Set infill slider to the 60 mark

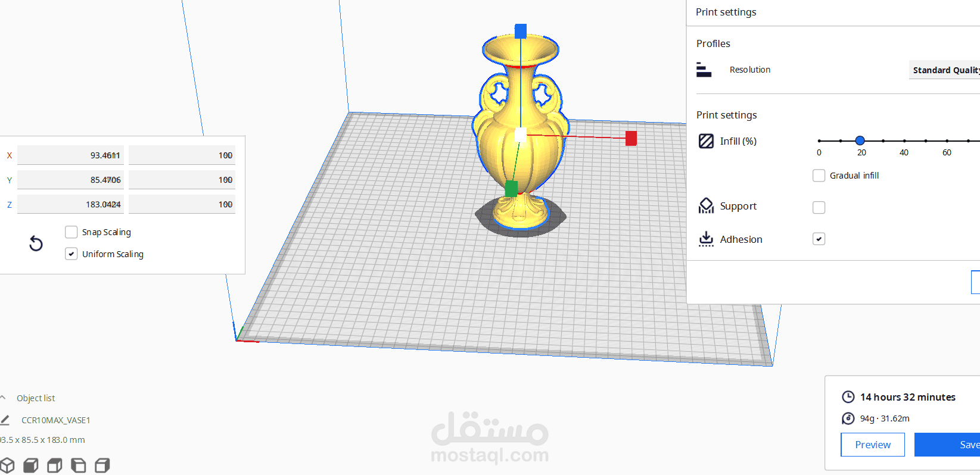[x=947, y=140]
